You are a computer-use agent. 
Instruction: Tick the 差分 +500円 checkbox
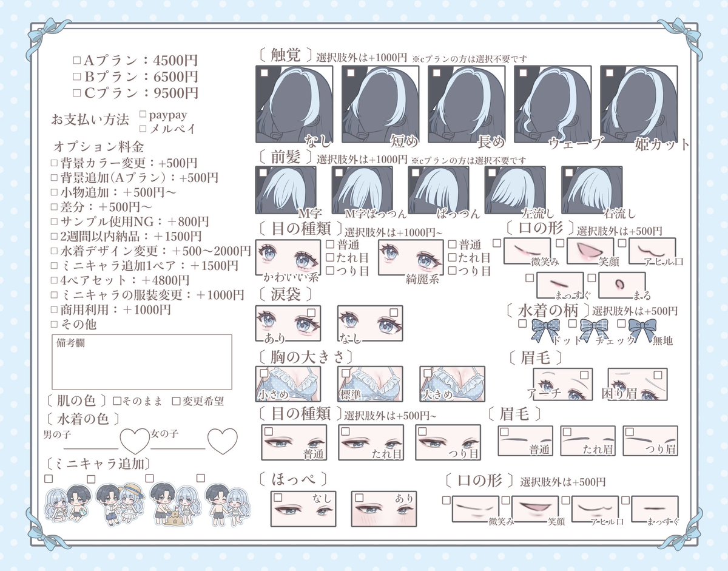point(54,207)
